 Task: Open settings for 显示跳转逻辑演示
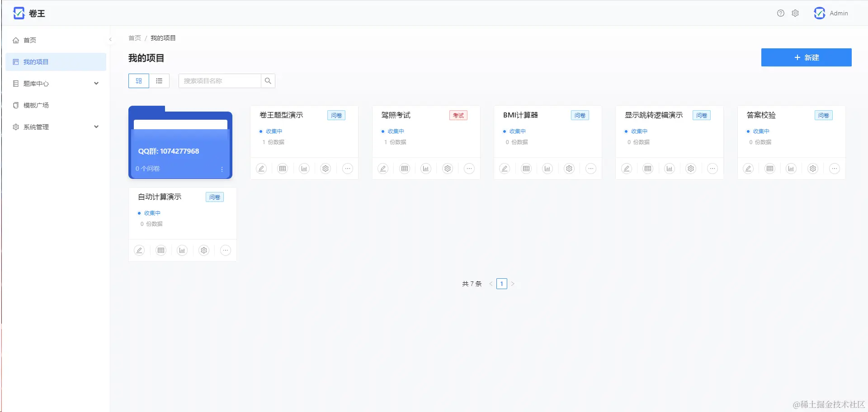(x=691, y=169)
